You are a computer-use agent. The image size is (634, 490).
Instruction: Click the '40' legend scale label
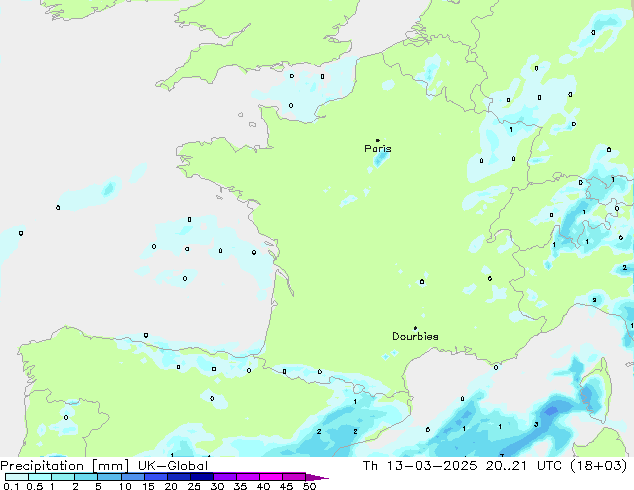click(x=264, y=486)
